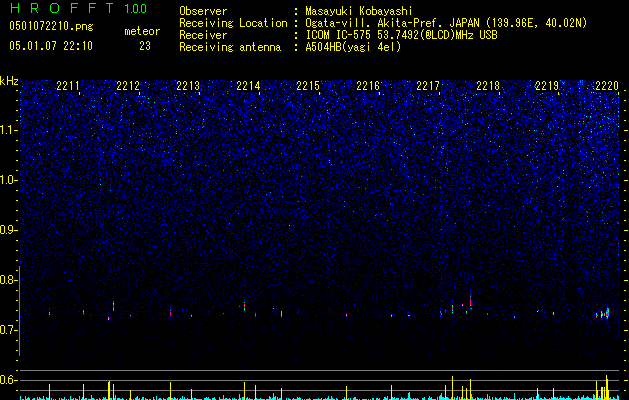Click the 2211 time marker

point(68,86)
